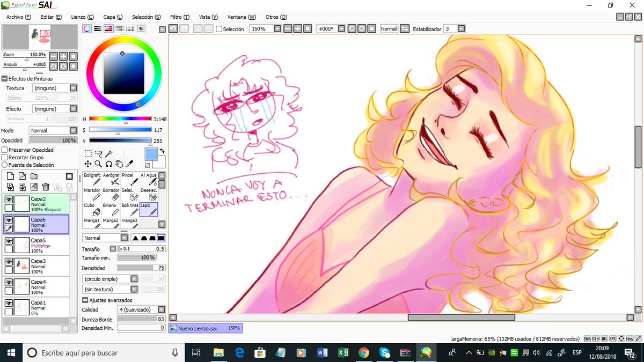
Task: Choose the Deselec. tool
Action: click(x=149, y=194)
